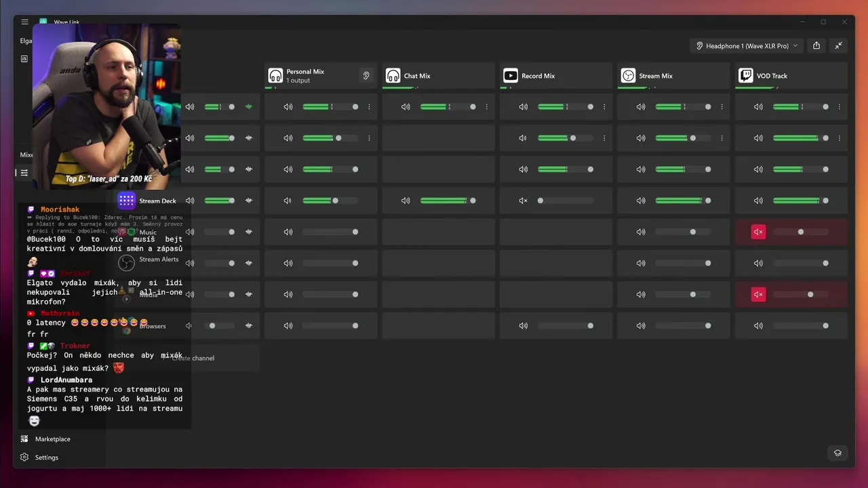This screenshot has width=868, height=488.
Task: Toggle the Browsers input channel speaker
Action: (x=189, y=325)
